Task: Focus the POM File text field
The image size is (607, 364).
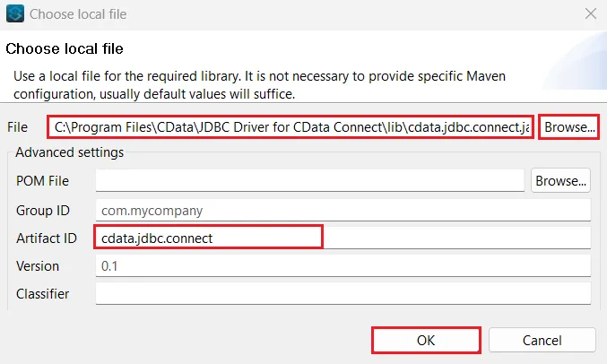Action: (309, 180)
